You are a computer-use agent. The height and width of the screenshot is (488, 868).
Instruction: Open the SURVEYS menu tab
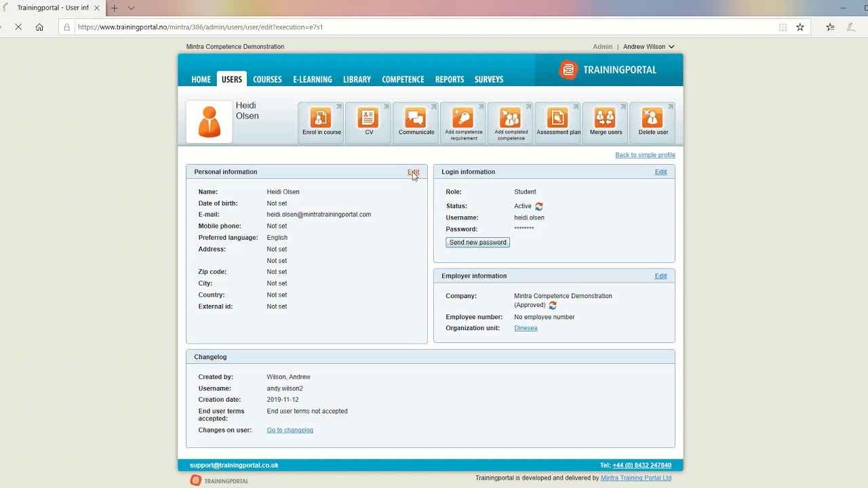click(x=489, y=79)
